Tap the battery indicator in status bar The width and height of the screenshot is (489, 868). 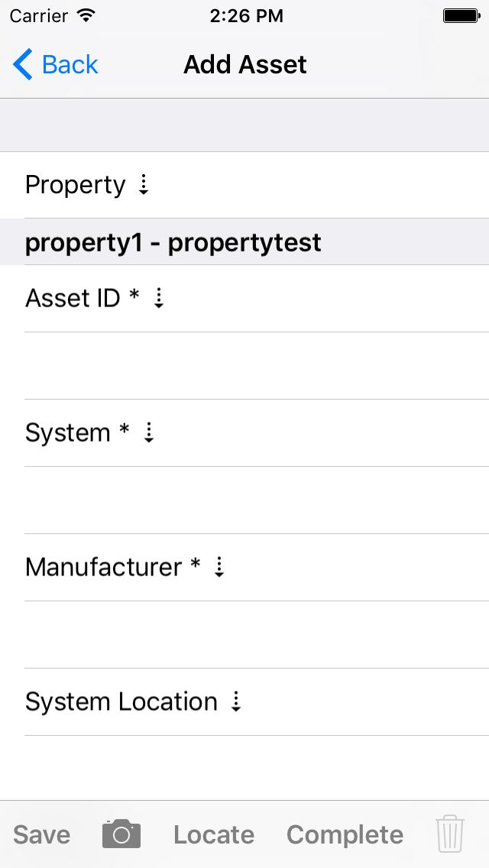click(461, 15)
